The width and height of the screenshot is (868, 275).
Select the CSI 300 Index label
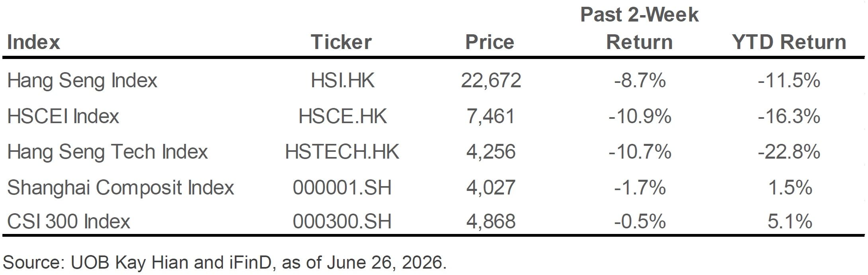(68, 222)
